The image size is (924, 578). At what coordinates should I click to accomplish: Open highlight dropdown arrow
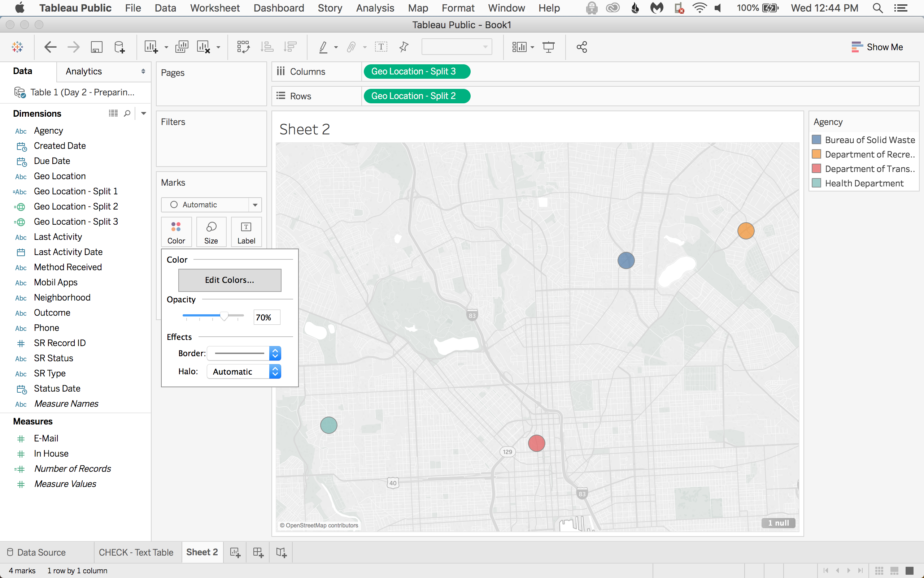click(336, 47)
